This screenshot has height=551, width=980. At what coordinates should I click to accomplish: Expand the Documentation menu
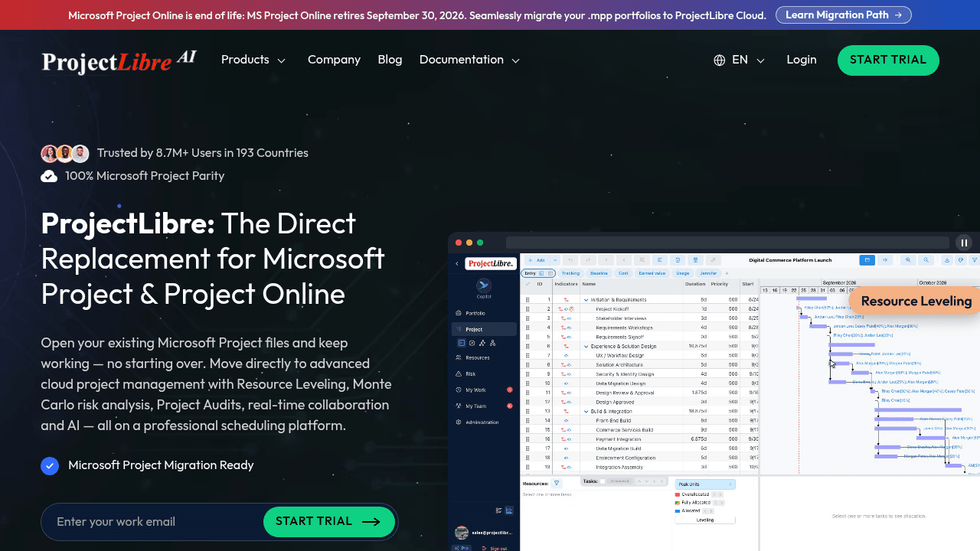click(x=469, y=60)
